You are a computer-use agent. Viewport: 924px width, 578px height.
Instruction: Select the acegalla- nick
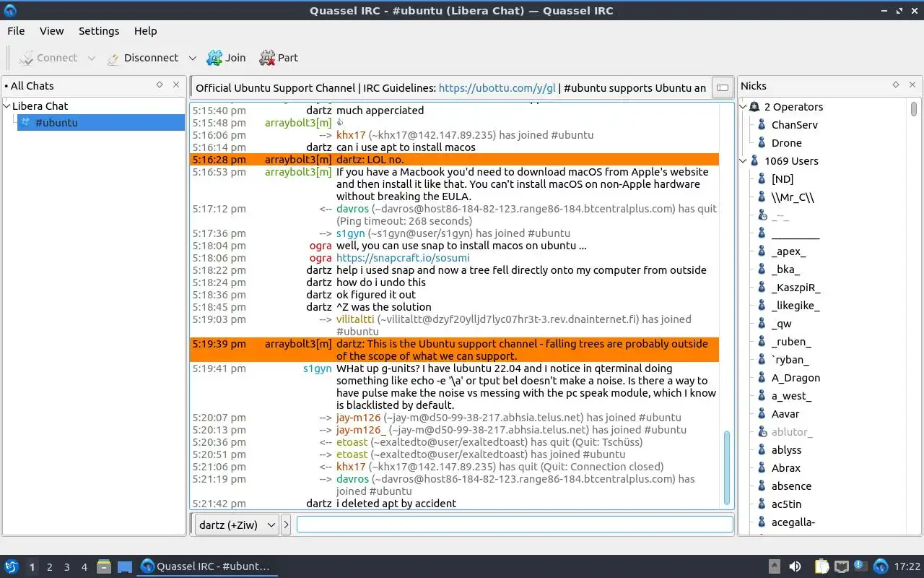[x=793, y=522]
